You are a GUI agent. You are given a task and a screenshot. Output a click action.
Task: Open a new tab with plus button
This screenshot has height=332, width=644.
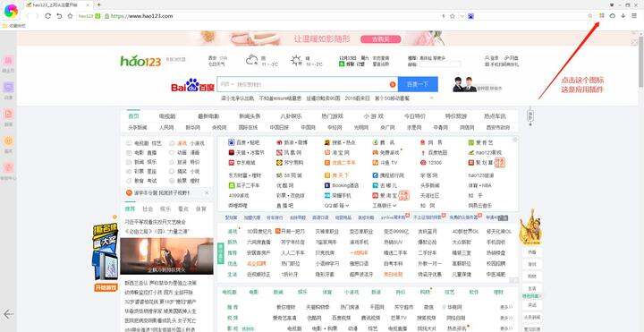(99, 4)
